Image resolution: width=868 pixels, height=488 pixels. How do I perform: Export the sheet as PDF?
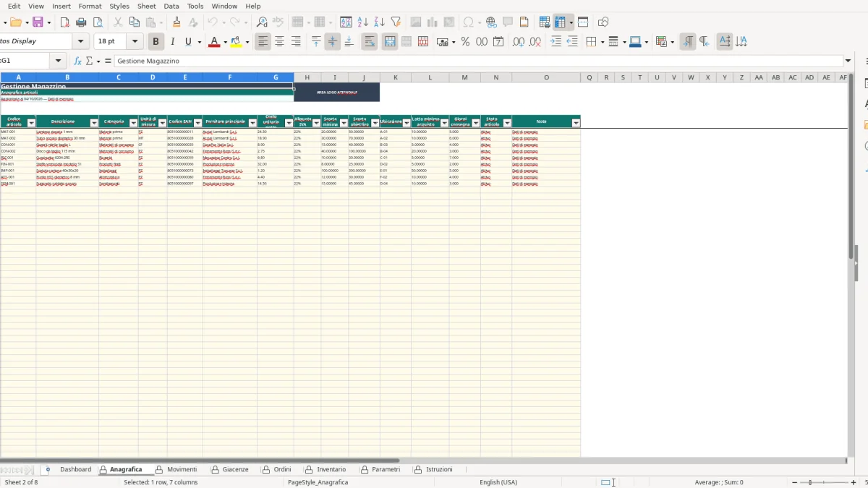pos(64,22)
